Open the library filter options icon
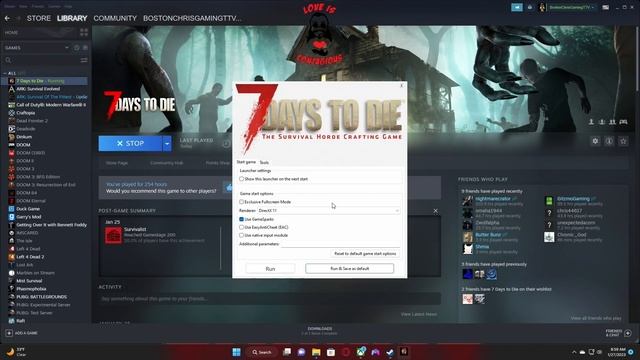This screenshot has width=640, height=360. pyautogui.click(x=84, y=60)
